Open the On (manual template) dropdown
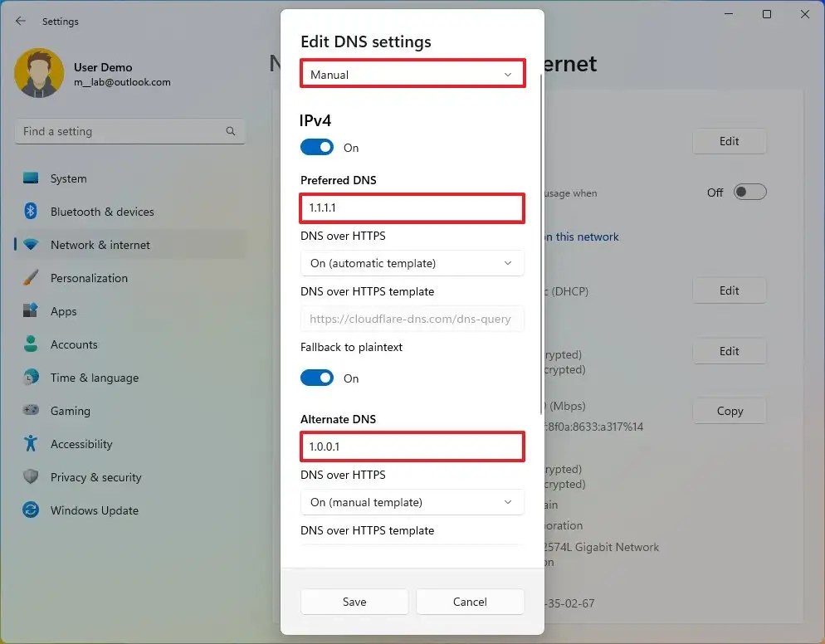 [x=412, y=502]
